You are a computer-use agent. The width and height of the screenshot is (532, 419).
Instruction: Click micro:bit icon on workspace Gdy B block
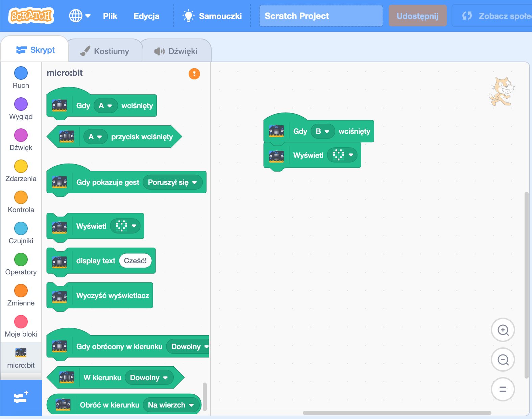[x=276, y=131]
